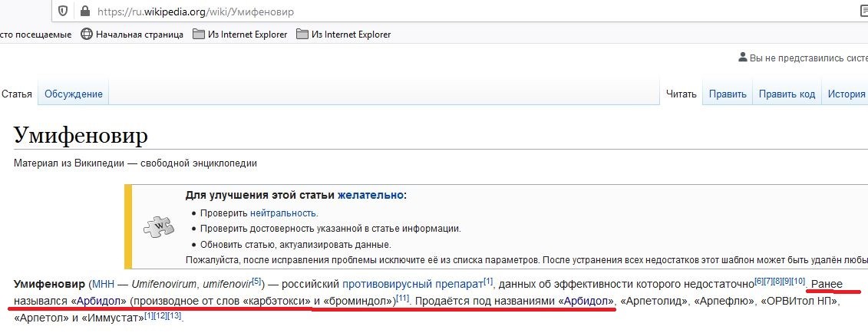Open footnote reference [6]
Image resolution: width=868 pixels, height=333 pixels.
(x=759, y=281)
